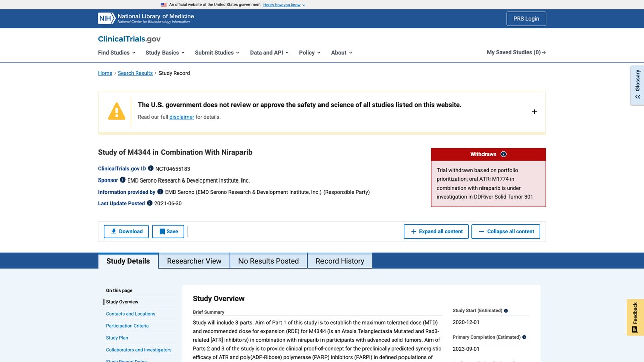
Task: Open Data and API menu
Action: tap(269, 53)
